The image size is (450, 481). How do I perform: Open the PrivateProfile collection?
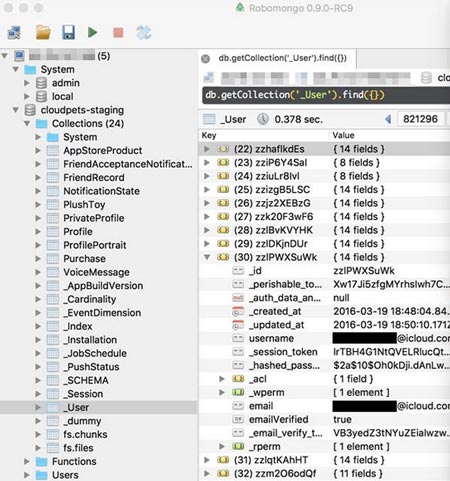(x=94, y=218)
